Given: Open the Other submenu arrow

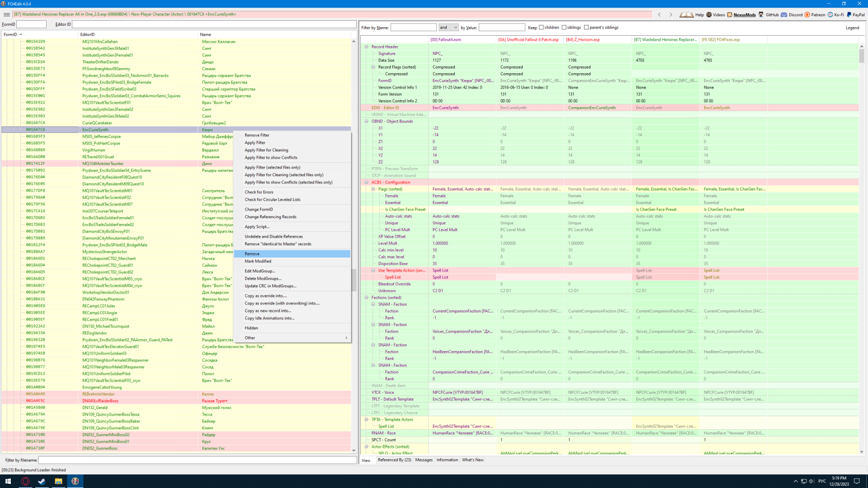Looking at the screenshot, I should click(346, 338).
